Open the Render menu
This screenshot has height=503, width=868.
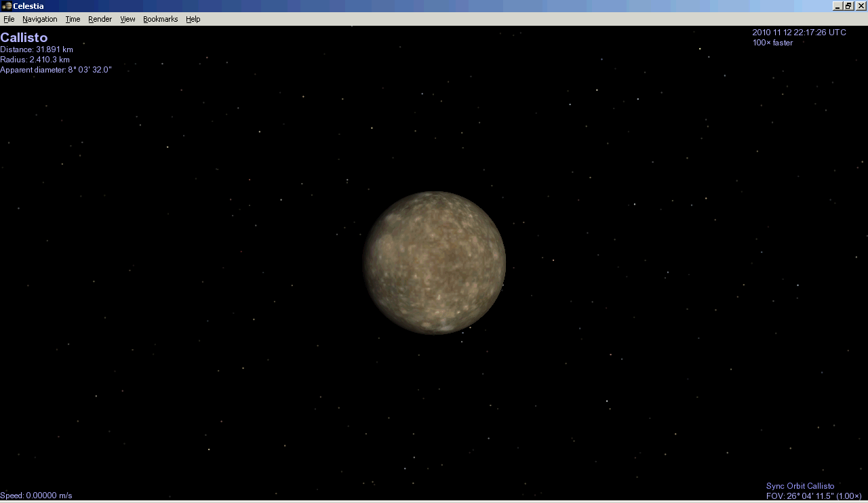click(100, 19)
